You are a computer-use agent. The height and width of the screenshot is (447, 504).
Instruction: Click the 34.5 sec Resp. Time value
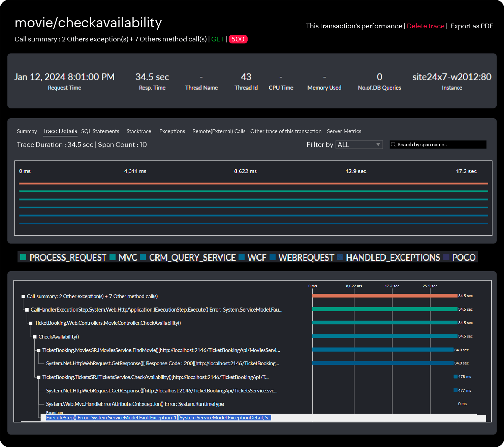click(x=152, y=77)
